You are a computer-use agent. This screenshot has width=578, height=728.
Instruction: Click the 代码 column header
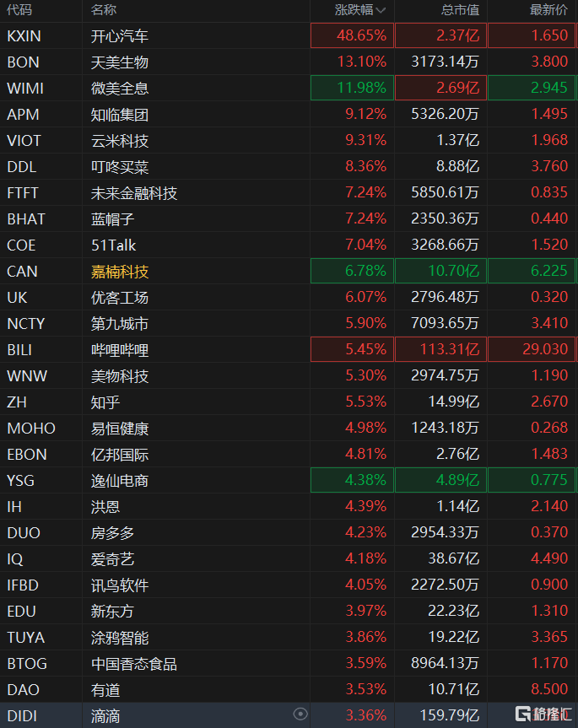tap(19, 10)
